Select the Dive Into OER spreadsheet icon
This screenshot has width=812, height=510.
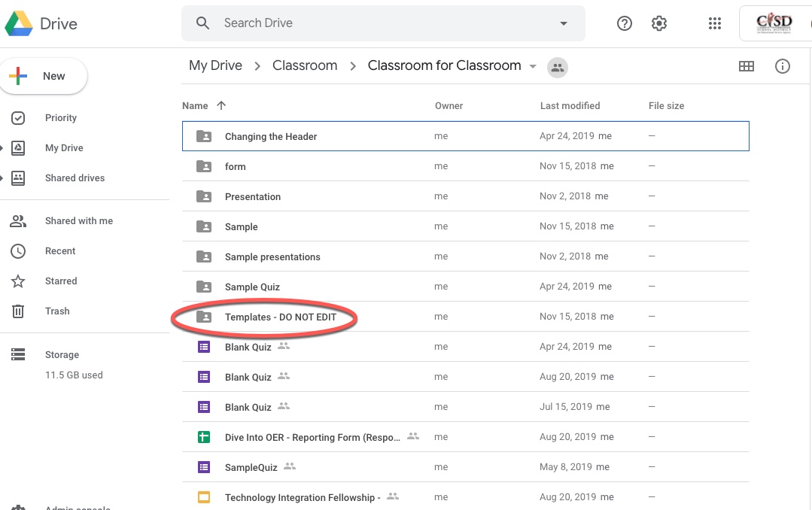[x=204, y=437]
